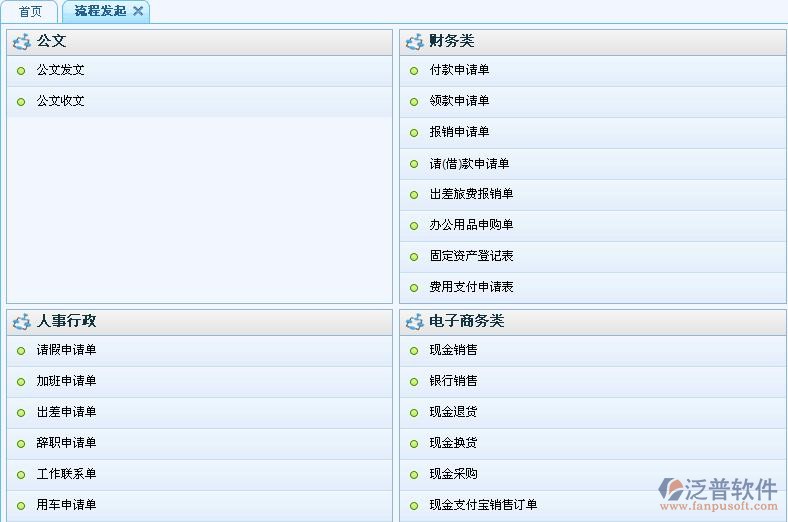The image size is (788, 522).
Task: Start the 付款申请单 form
Action: coord(459,70)
